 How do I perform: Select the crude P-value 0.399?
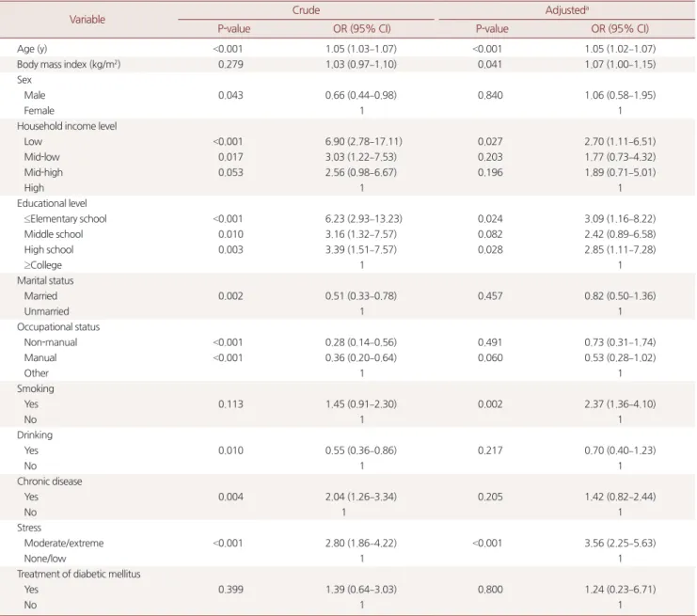click(230, 590)
